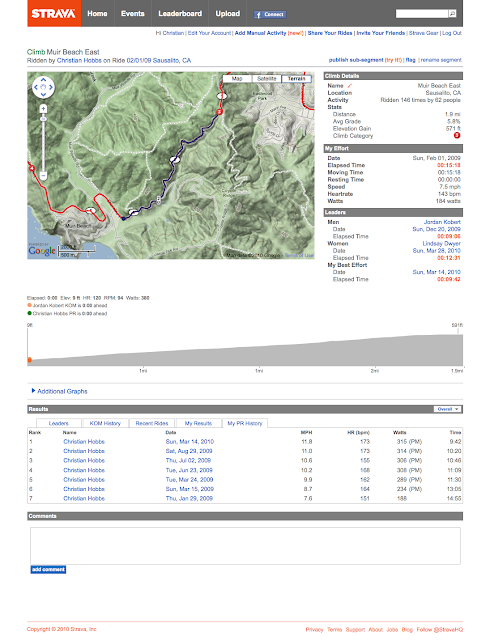
Task: Click Follow @StravaHQ footer link
Action: pyautogui.click(x=440, y=630)
